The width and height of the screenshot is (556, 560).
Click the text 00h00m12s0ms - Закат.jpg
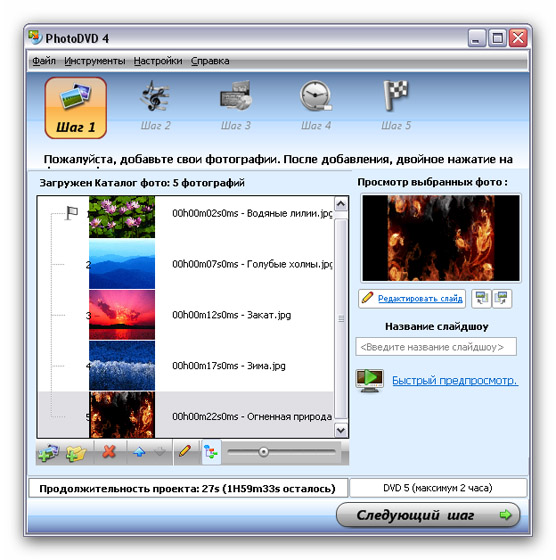(231, 315)
